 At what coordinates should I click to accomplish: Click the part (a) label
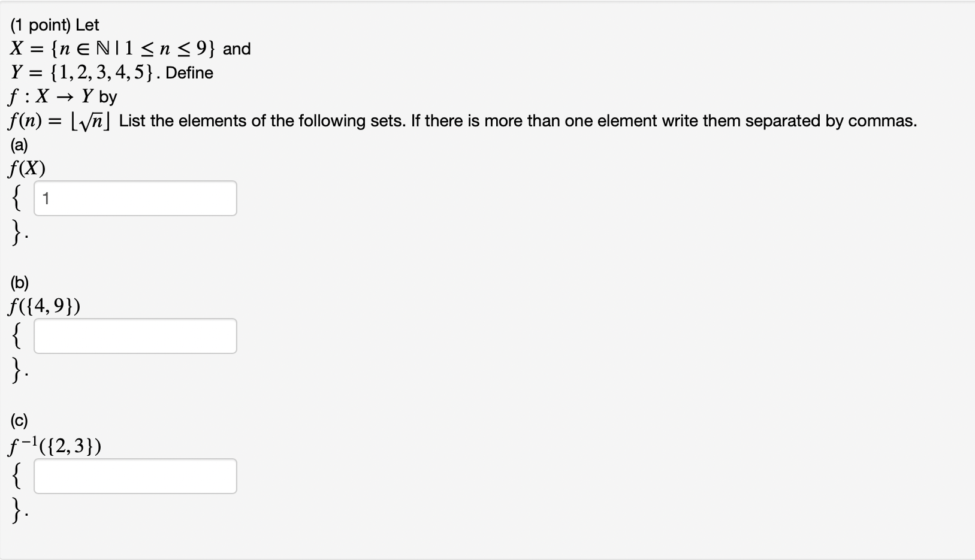pyautogui.click(x=19, y=144)
